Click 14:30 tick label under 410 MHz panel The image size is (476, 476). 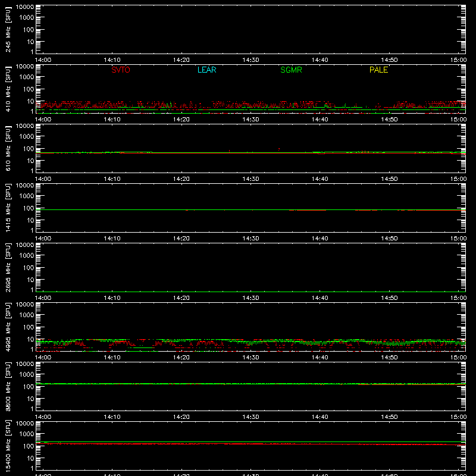[250, 120]
